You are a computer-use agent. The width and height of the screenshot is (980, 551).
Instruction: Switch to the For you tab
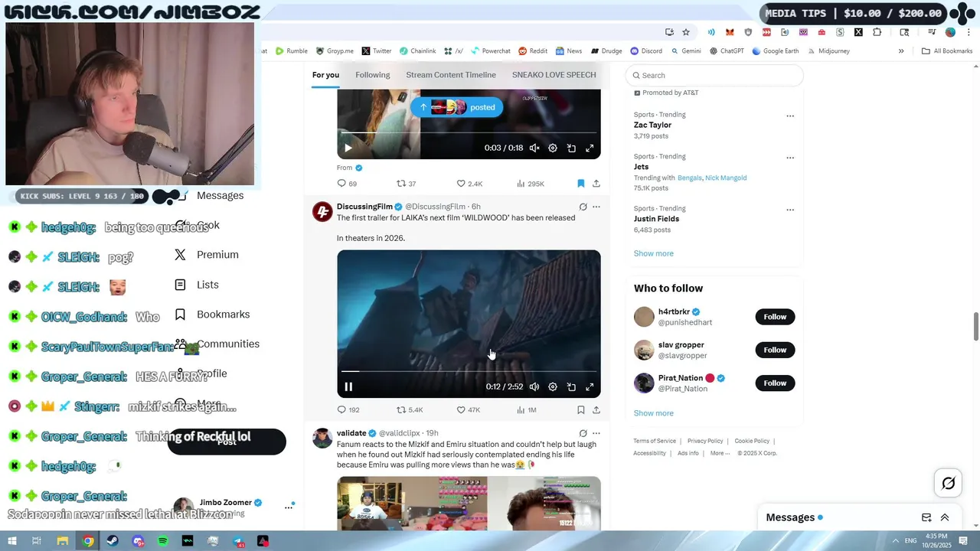pos(325,75)
